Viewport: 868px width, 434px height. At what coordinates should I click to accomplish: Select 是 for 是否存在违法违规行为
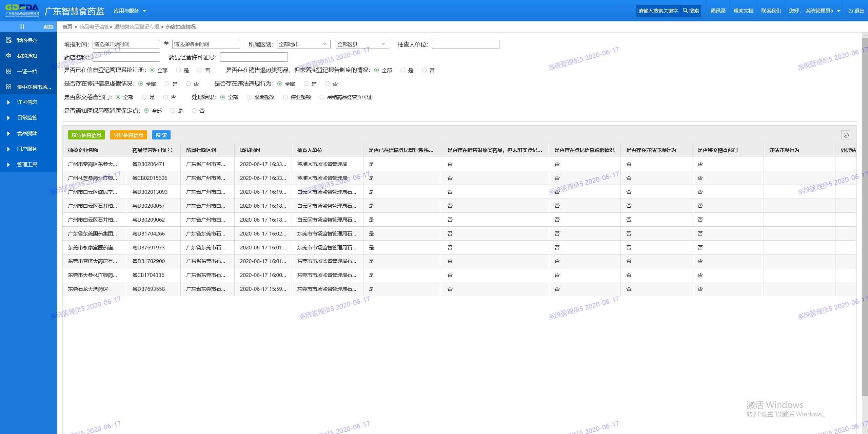click(x=306, y=84)
